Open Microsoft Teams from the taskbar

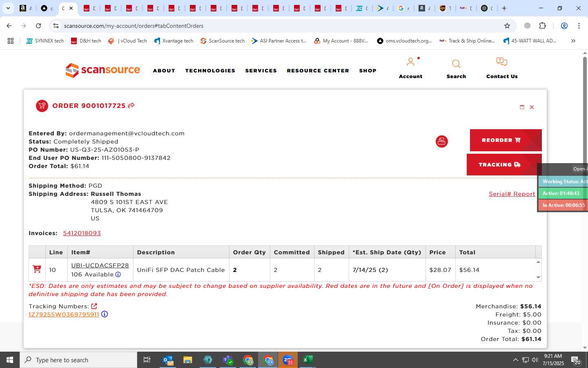[x=228, y=360]
